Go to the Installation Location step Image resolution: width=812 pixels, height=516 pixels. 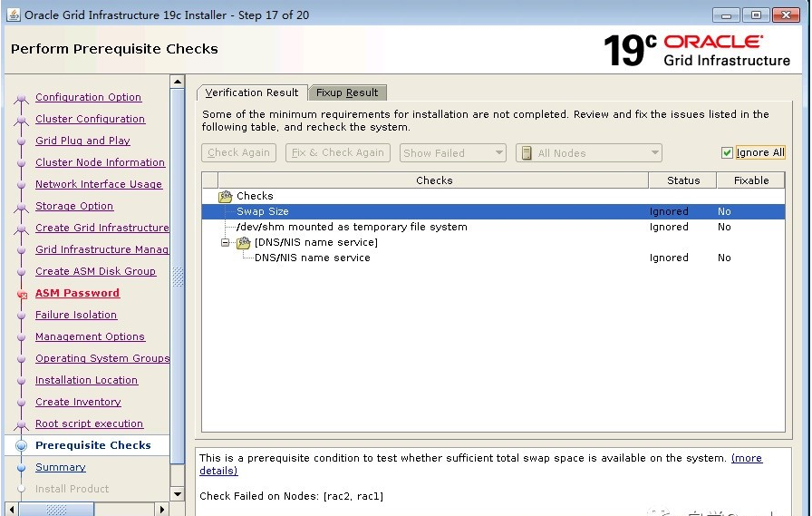point(86,381)
